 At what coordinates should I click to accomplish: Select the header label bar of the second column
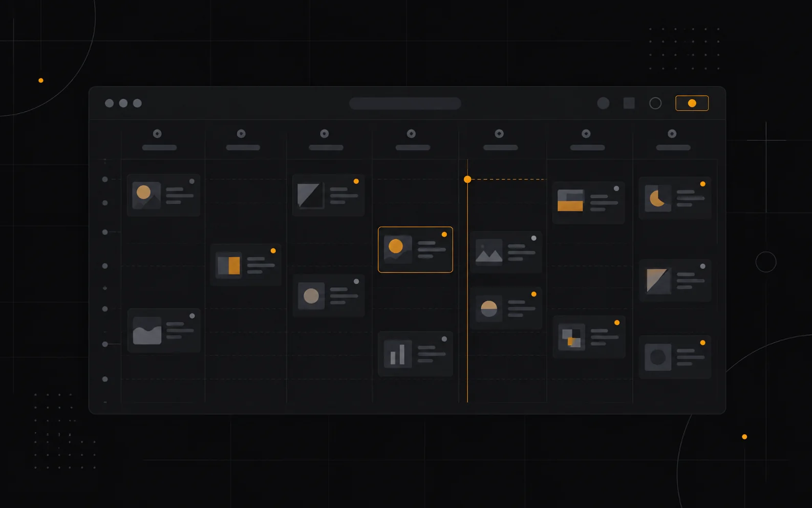click(243, 147)
